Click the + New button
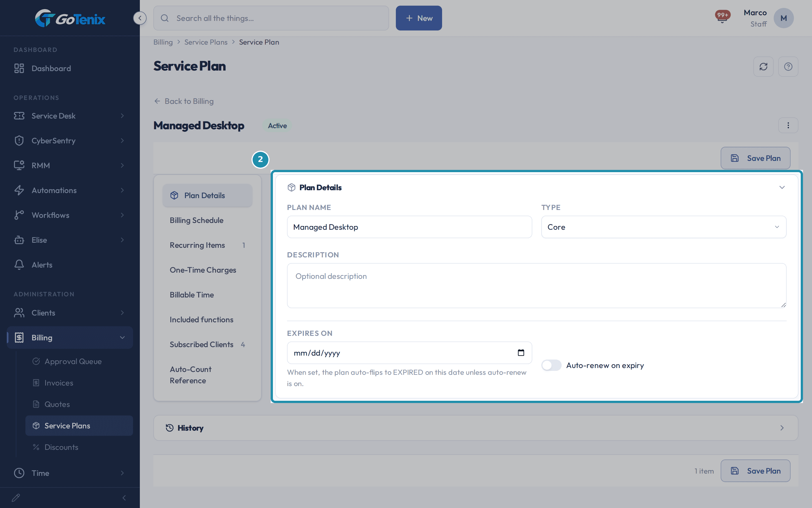 [419, 18]
